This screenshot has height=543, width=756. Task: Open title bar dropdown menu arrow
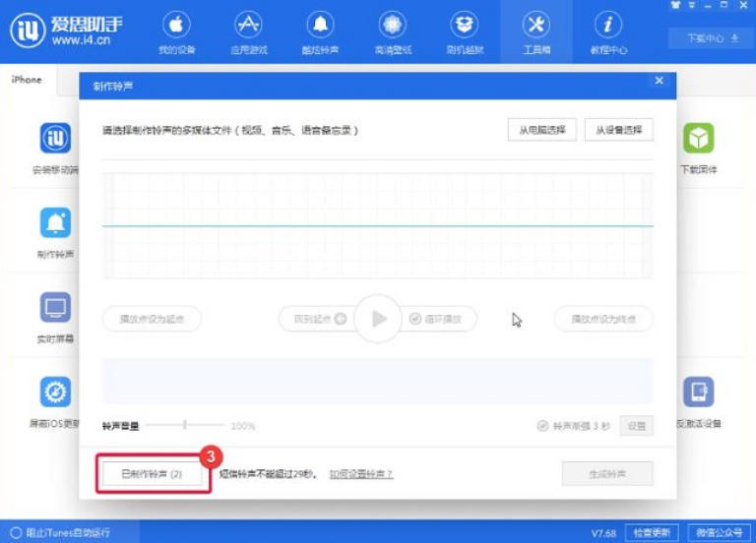tap(692, 5)
